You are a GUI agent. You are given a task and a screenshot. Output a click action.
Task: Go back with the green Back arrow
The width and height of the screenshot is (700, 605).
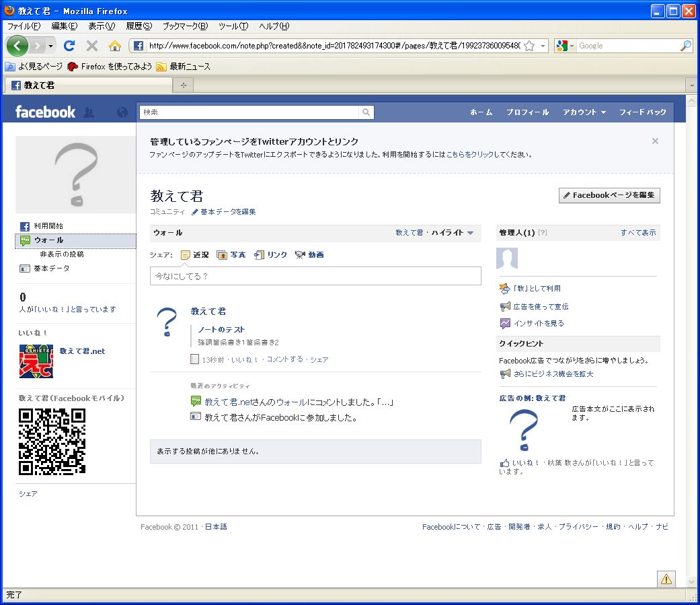click(x=17, y=46)
